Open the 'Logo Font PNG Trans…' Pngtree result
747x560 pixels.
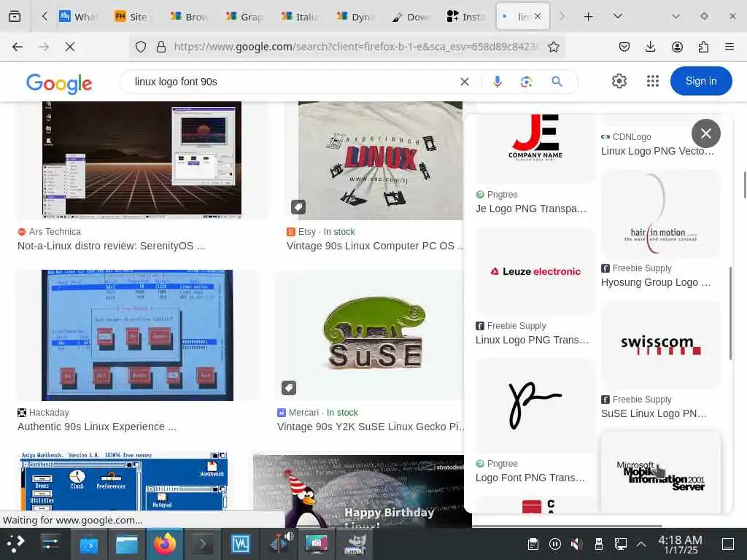530,478
